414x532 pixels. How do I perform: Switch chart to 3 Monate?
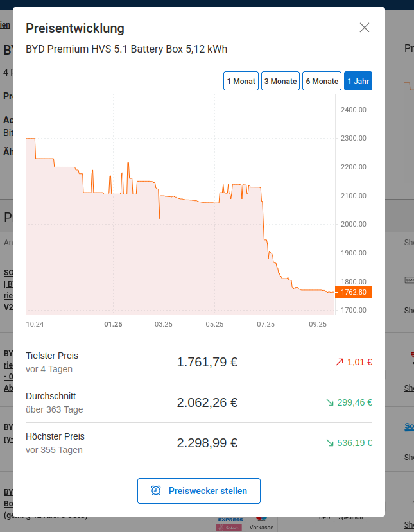(x=280, y=82)
